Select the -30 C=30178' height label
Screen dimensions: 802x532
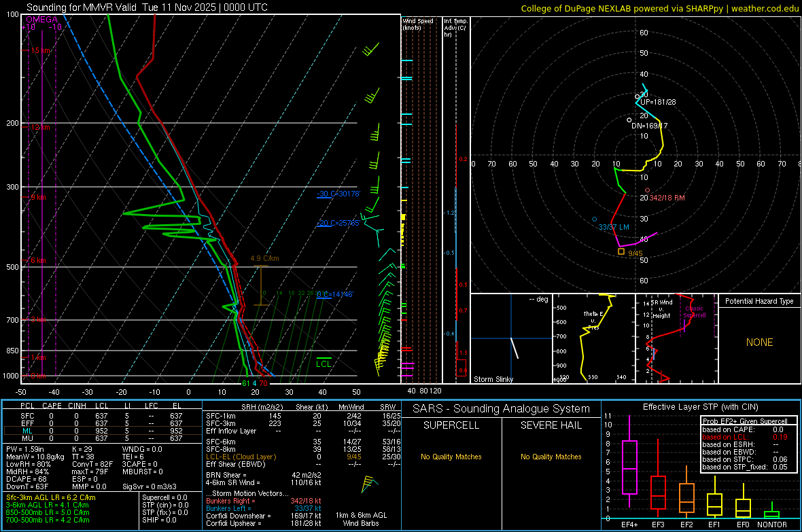[x=338, y=194]
